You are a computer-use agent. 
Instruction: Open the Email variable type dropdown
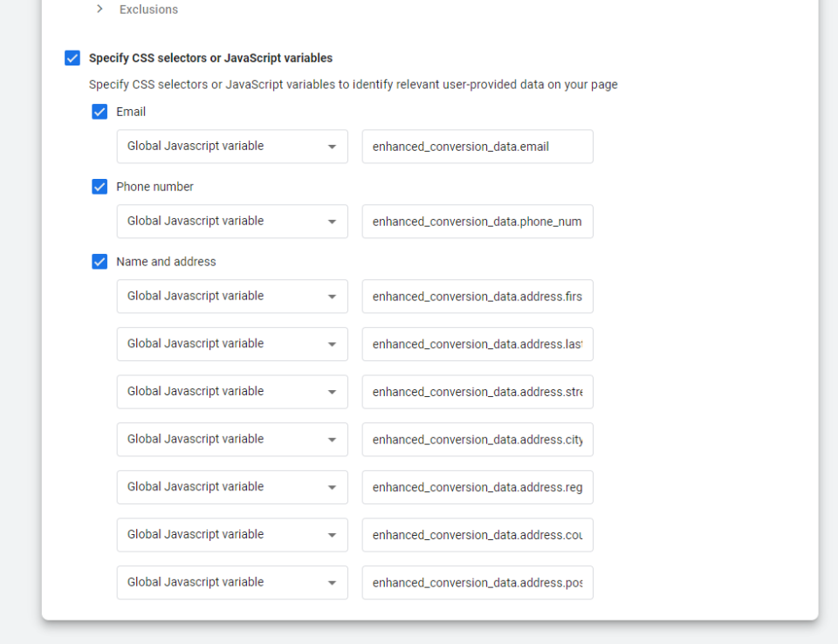point(232,147)
